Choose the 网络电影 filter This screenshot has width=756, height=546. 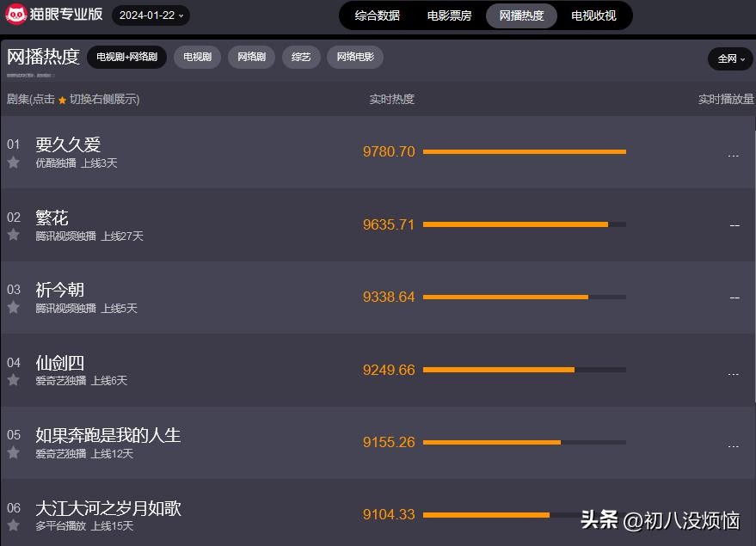(355, 58)
